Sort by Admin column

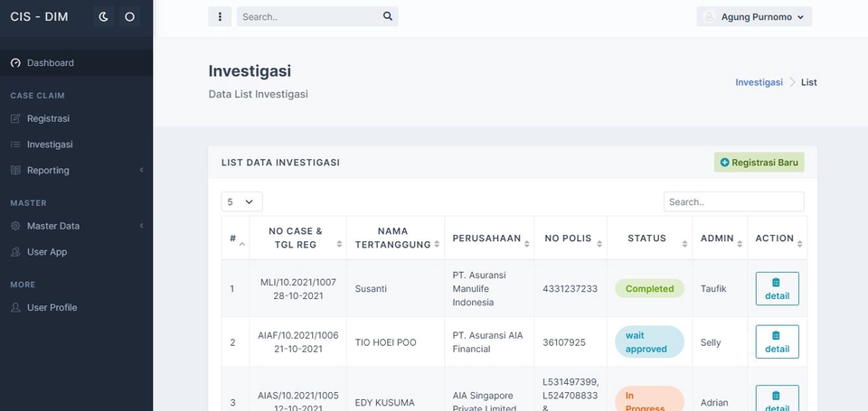click(x=720, y=238)
